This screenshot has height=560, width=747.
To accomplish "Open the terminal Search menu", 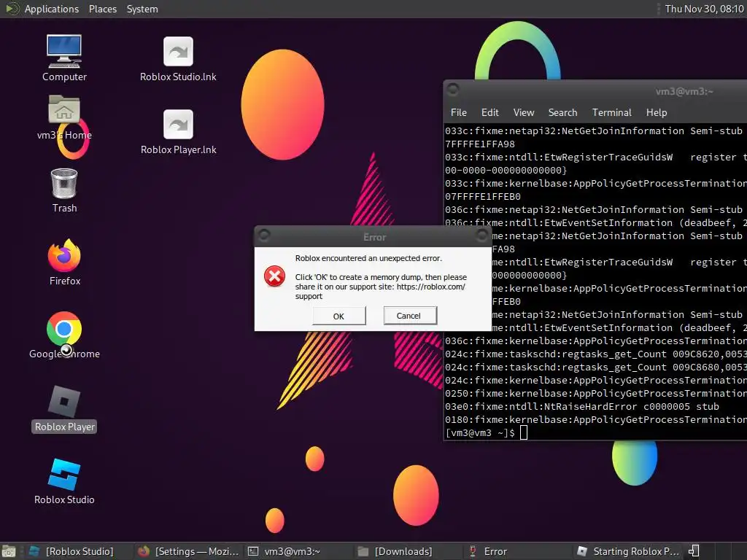I will pos(562,112).
